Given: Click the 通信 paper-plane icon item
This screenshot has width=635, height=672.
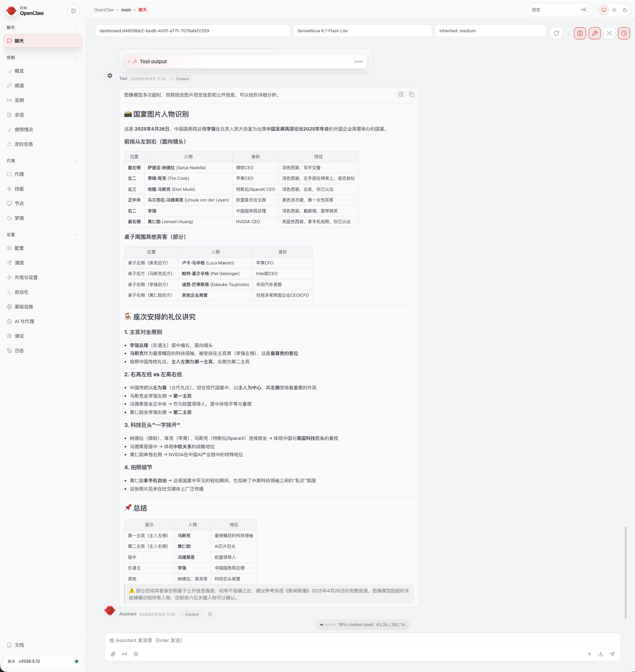Looking at the screenshot, I should pyautogui.click(x=43, y=263).
